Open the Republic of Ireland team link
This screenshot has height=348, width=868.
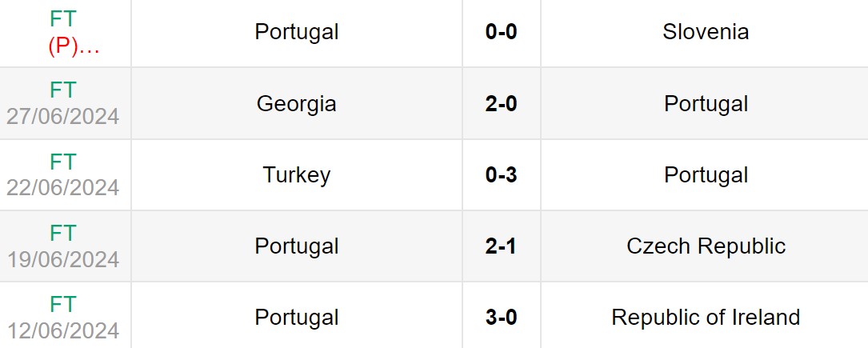(x=706, y=318)
